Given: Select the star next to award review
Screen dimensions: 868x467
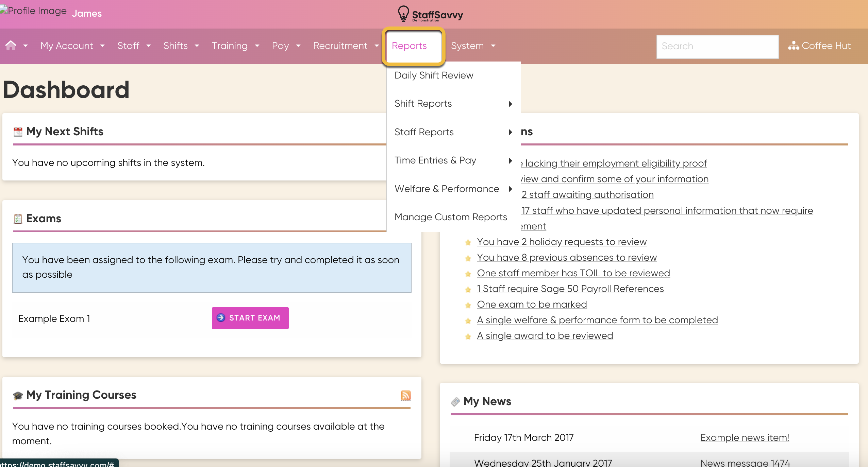Looking at the screenshot, I should [x=468, y=336].
